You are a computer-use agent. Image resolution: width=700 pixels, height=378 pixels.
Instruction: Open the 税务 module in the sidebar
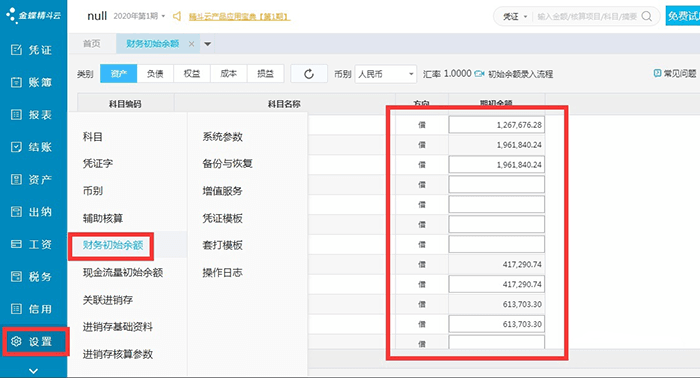[x=32, y=277]
